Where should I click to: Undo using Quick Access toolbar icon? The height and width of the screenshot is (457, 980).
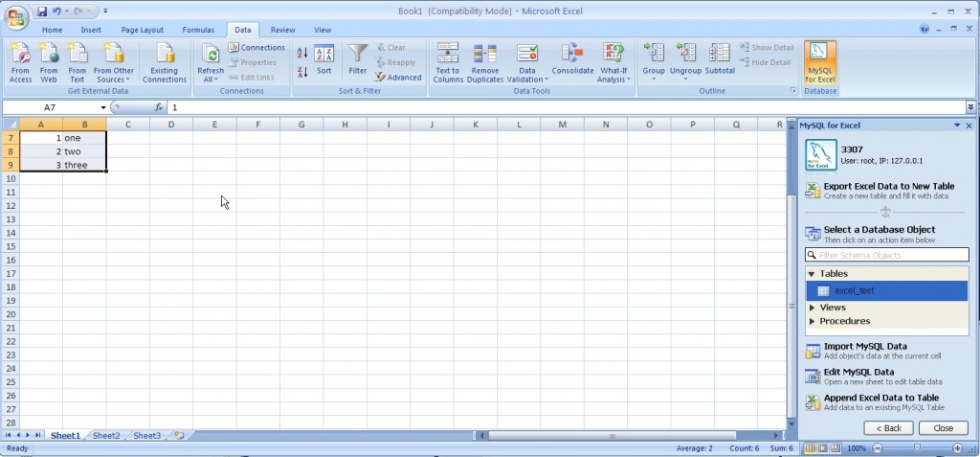click(x=56, y=11)
